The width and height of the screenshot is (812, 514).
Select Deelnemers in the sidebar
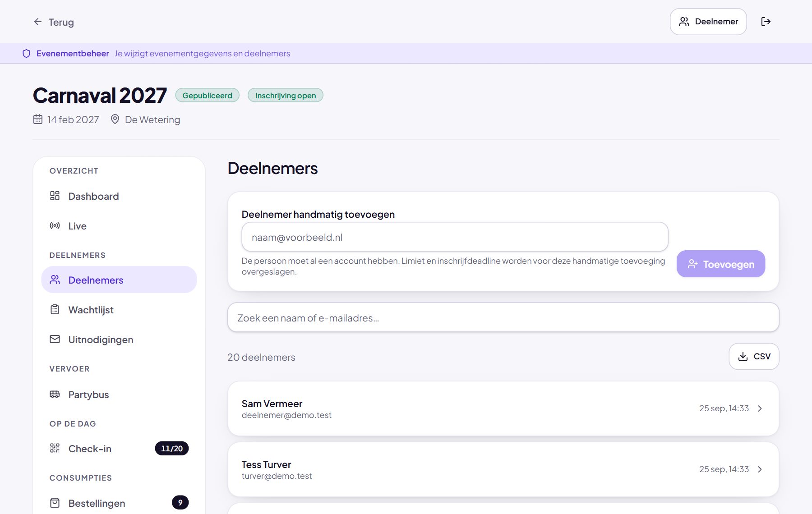click(x=119, y=280)
